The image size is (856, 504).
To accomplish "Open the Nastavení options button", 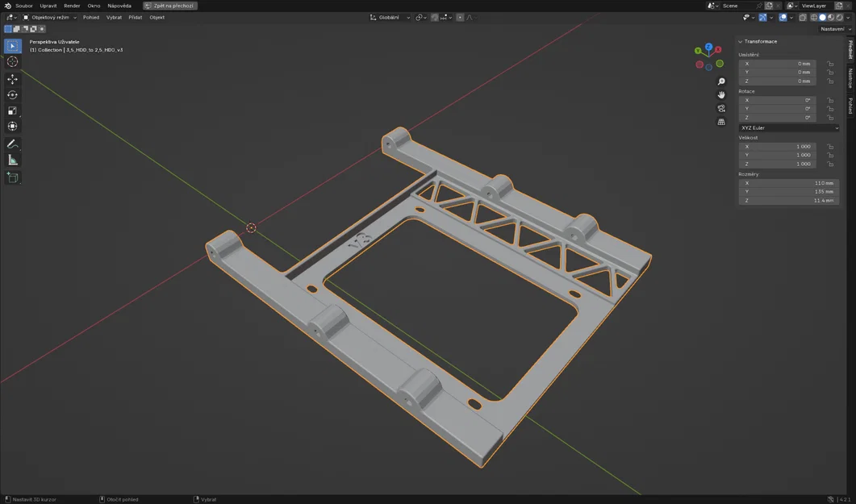I will [835, 29].
